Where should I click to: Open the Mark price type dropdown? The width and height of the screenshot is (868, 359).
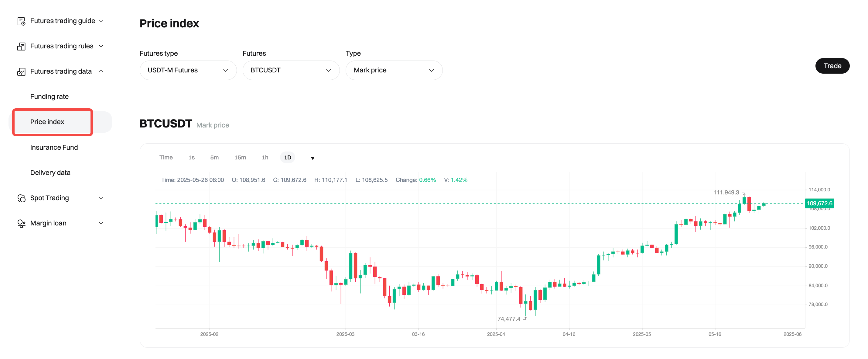(x=394, y=70)
